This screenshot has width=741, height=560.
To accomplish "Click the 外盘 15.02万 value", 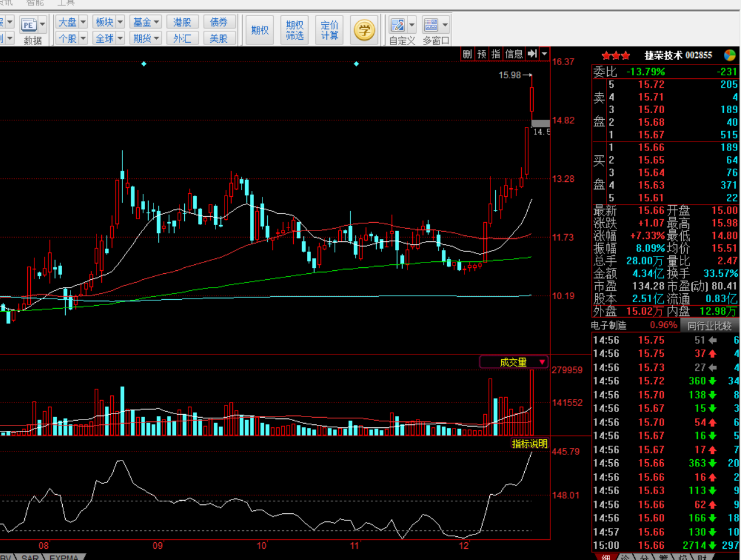I will tap(645, 311).
